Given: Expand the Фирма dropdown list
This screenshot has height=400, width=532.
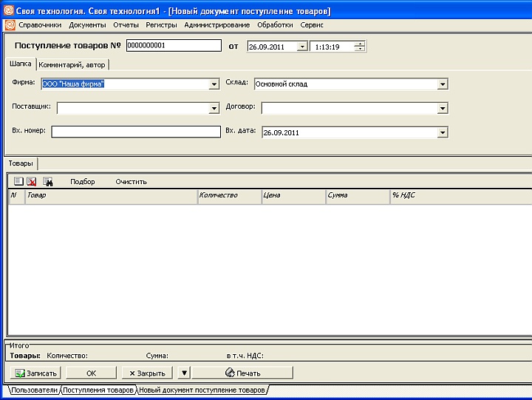Looking at the screenshot, I should [214, 84].
